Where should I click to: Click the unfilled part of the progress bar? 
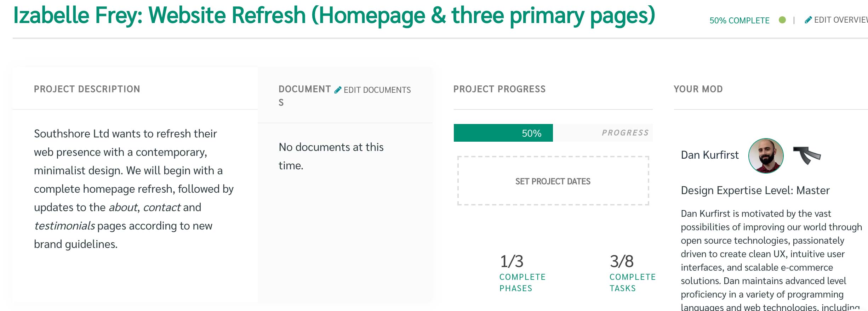coord(603,133)
